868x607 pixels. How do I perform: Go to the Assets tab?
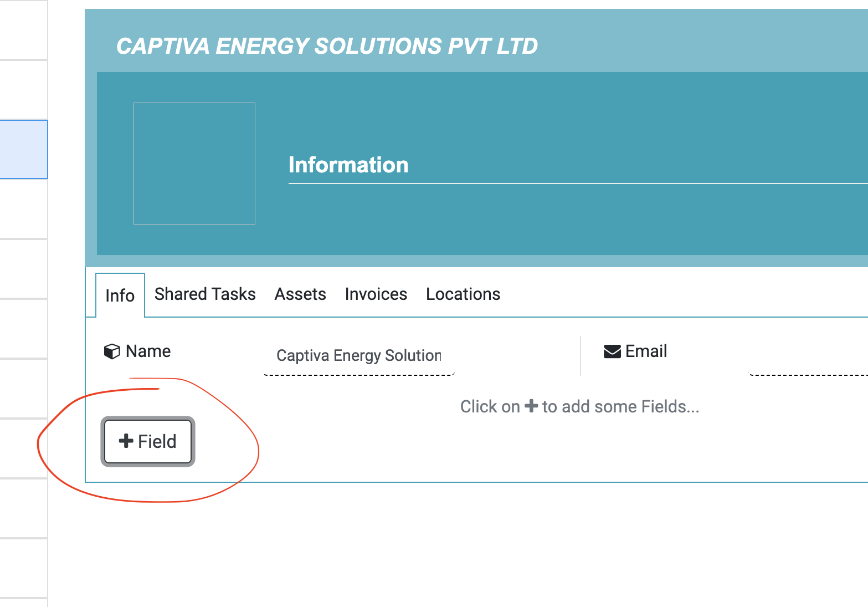(300, 294)
